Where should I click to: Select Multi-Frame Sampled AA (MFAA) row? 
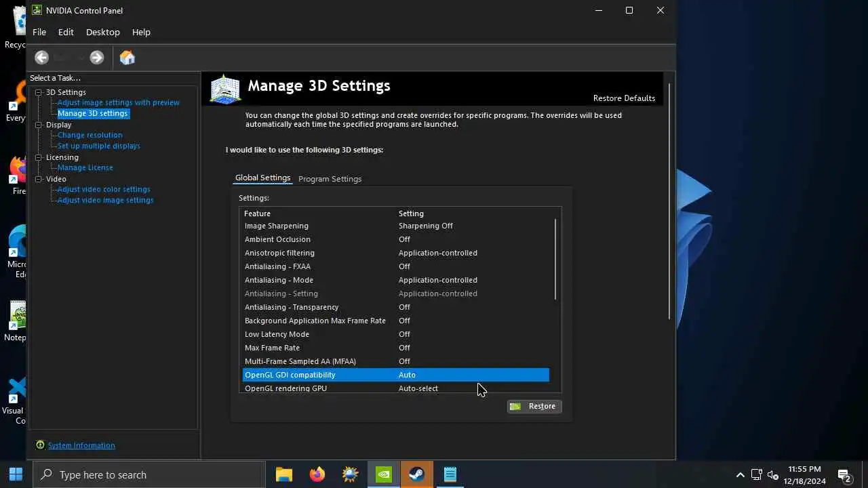[396, 361]
